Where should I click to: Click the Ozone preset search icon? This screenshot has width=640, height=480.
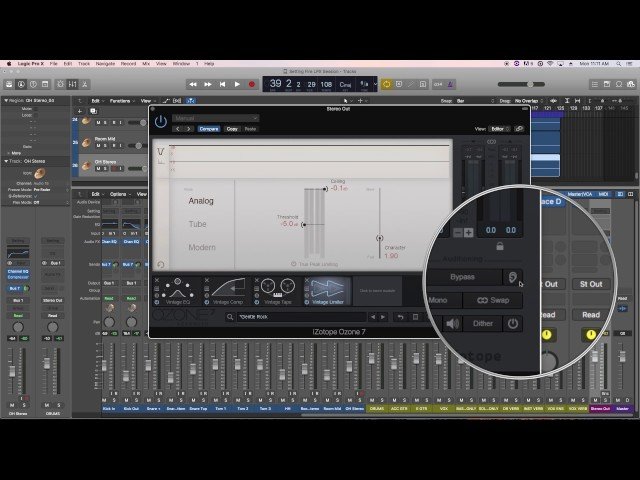pyautogui.click(x=230, y=317)
